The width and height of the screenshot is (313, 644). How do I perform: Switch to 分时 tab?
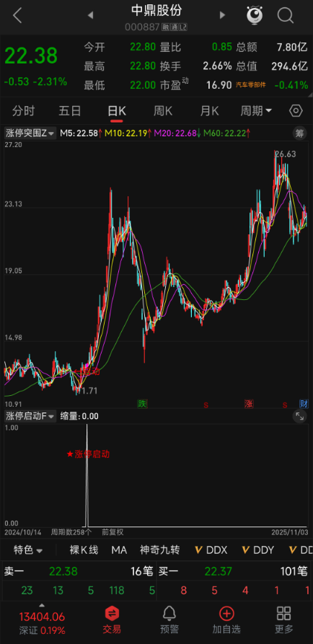coord(23,111)
